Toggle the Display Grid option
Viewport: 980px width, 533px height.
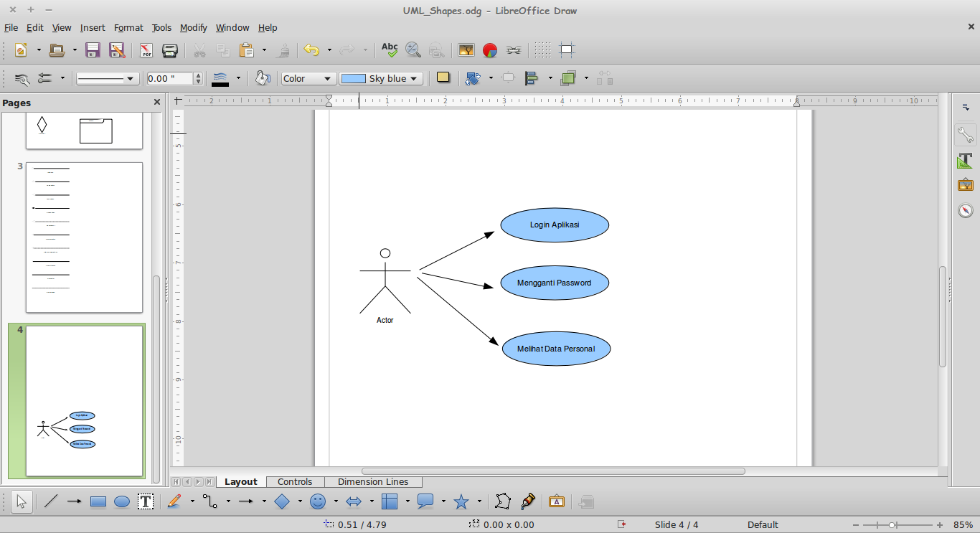point(542,49)
